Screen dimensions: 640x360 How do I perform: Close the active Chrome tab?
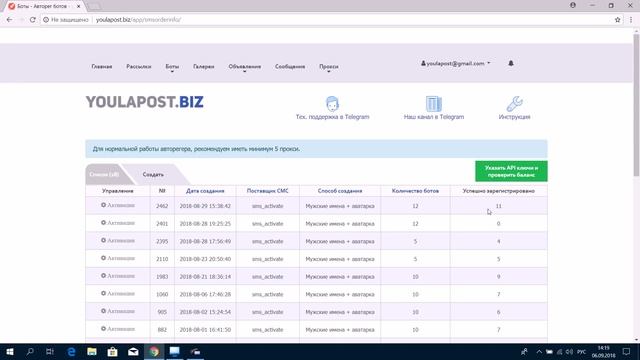tap(78, 6)
